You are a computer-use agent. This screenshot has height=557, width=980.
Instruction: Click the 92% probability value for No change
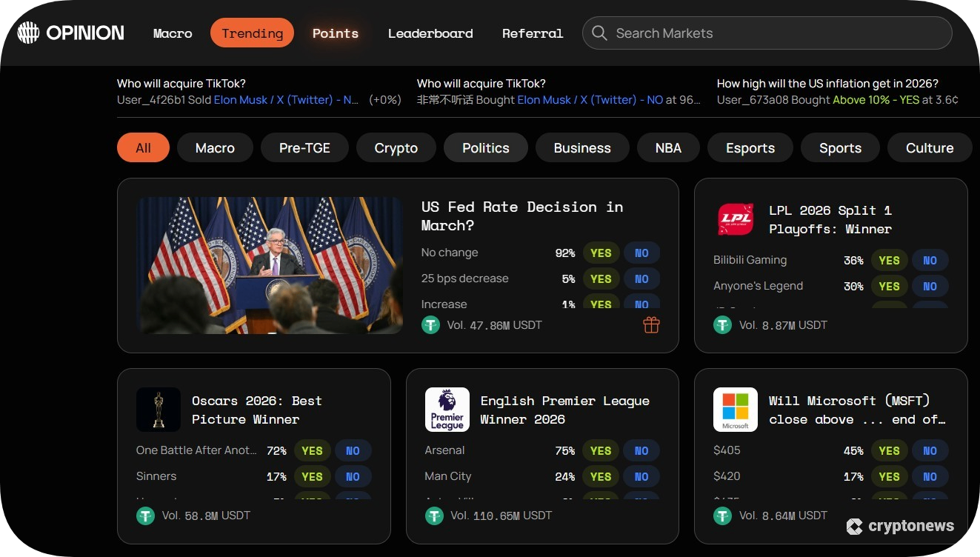click(564, 253)
